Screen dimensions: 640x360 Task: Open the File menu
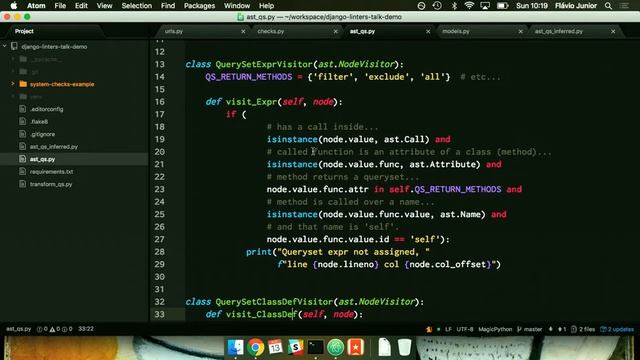tap(60, 6)
